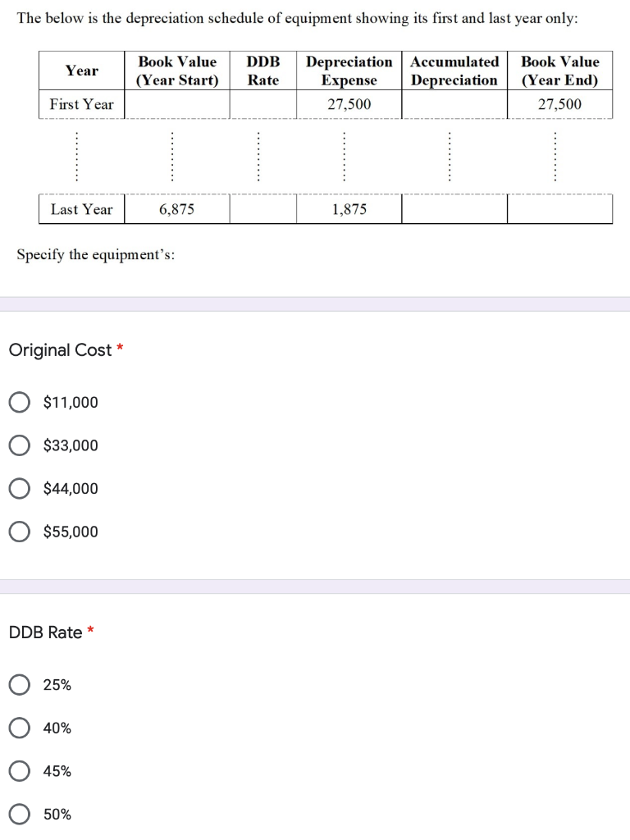630x840 pixels.
Task: Click the Last Year row label
Action: [x=81, y=209]
